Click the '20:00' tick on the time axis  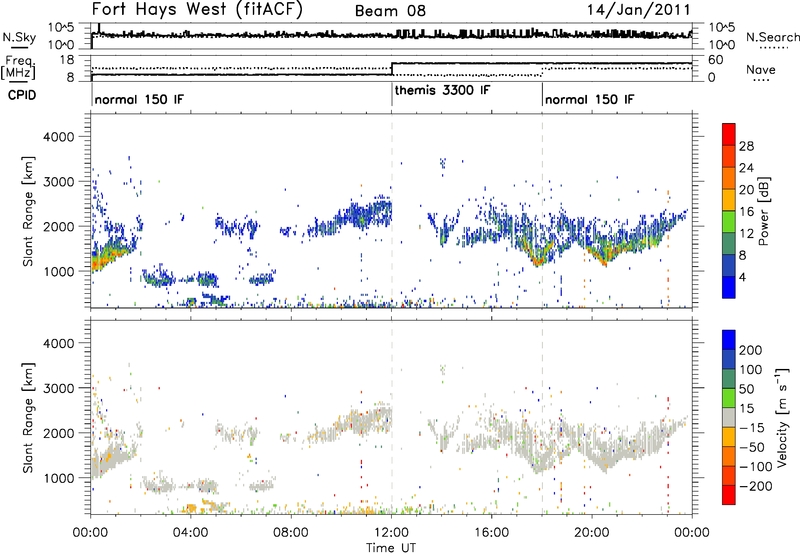click(591, 532)
